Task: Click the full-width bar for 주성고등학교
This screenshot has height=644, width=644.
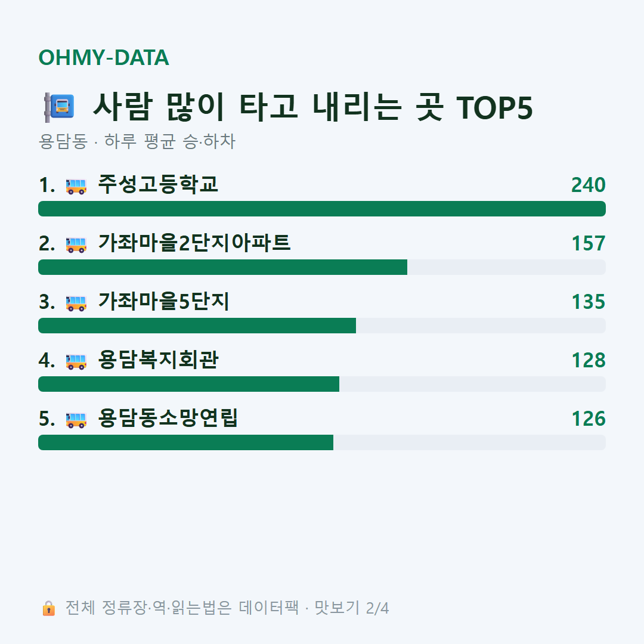Action: [x=322, y=209]
